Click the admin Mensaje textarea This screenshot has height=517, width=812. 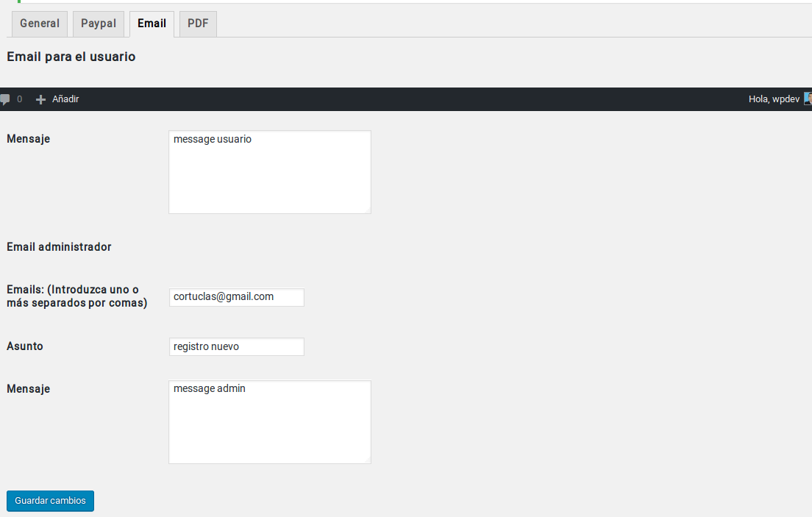coord(270,422)
